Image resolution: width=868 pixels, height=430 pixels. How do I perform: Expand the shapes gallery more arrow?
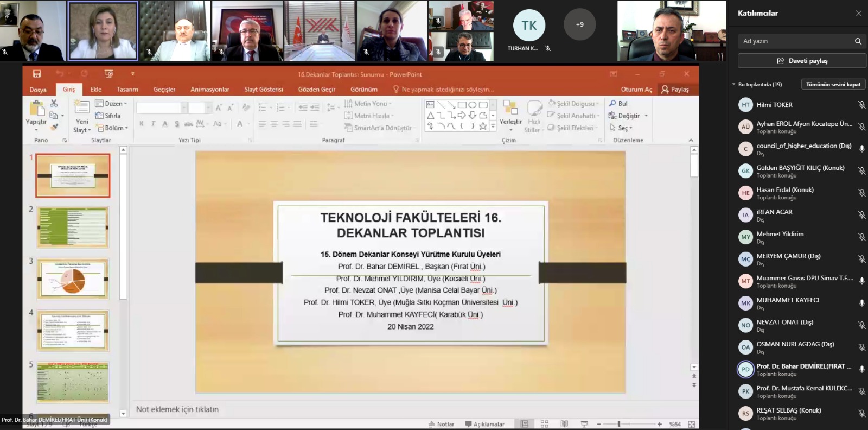click(493, 126)
